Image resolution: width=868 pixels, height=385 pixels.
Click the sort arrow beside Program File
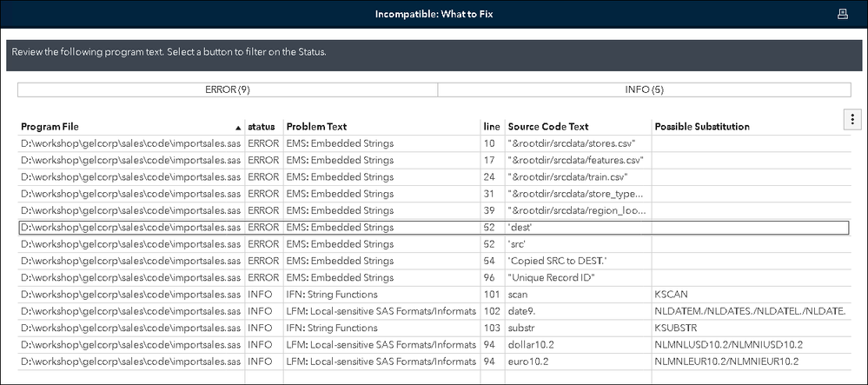click(238, 128)
